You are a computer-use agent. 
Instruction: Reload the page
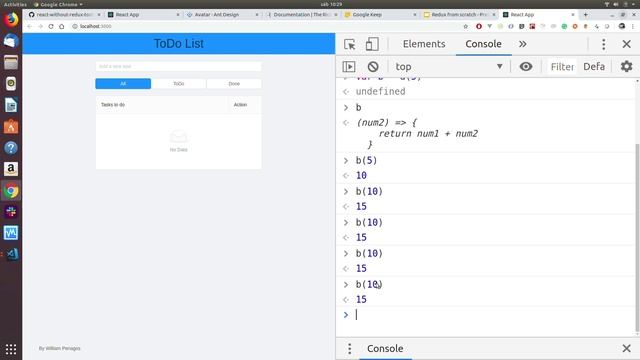click(x=51, y=27)
